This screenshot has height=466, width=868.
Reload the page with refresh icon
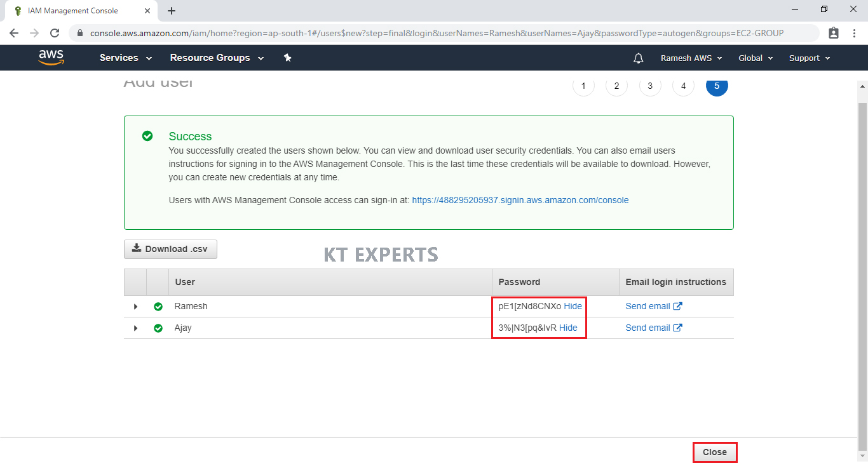[55, 33]
